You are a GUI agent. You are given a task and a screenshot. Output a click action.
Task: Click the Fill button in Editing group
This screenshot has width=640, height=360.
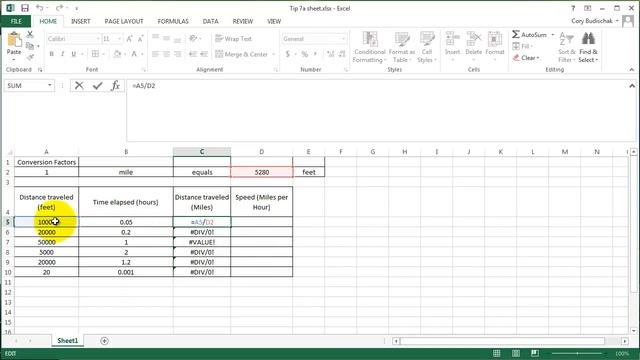pos(522,46)
